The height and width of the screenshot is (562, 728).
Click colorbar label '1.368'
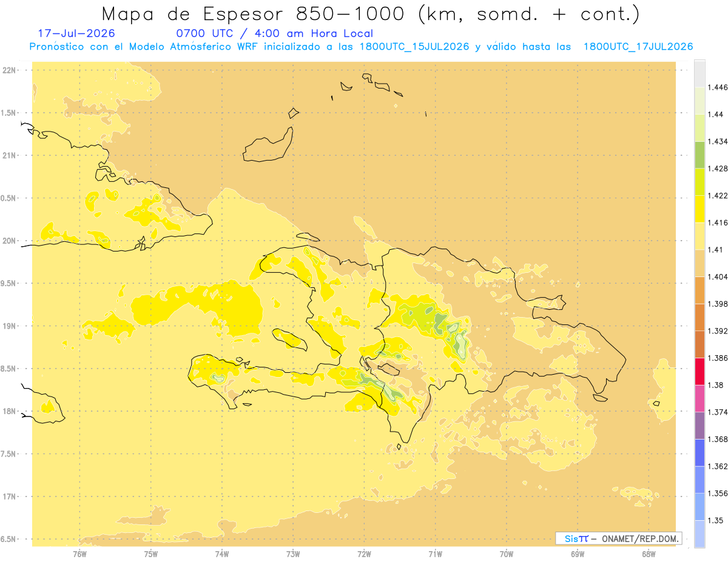pyautogui.click(x=719, y=439)
